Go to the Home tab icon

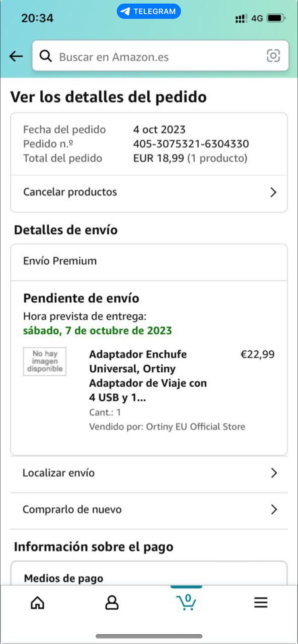point(37,603)
